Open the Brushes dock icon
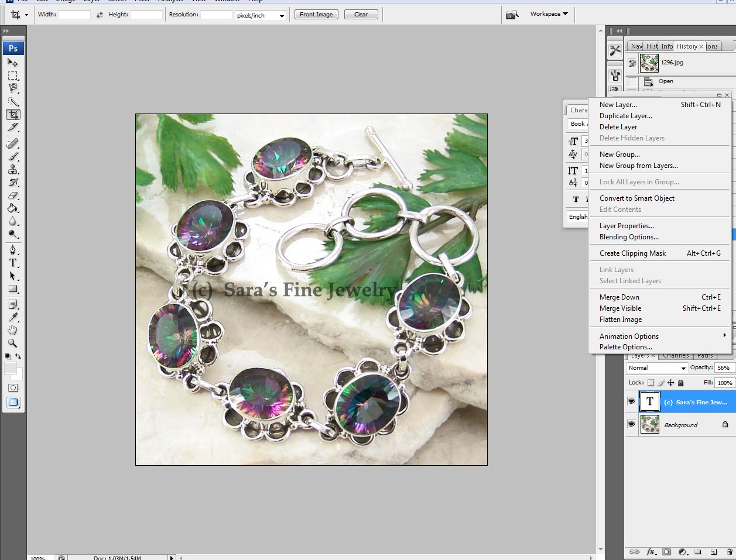This screenshot has width=736, height=560. pos(615,75)
